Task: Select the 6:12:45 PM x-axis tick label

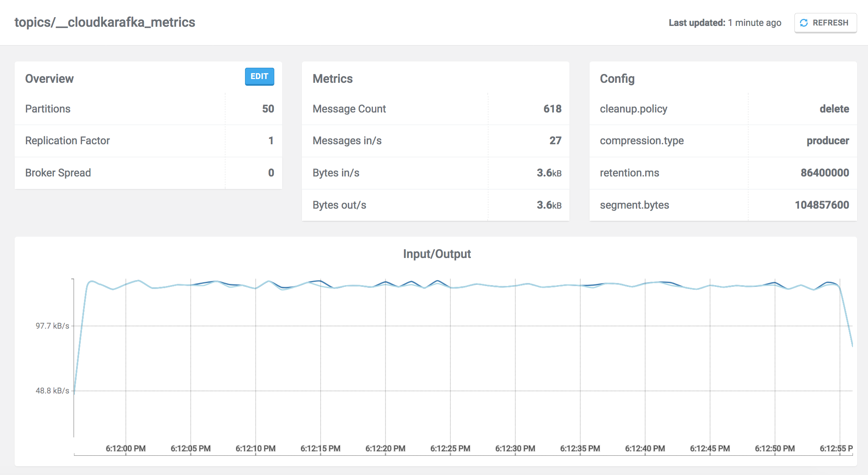Action: pyautogui.click(x=710, y=448)
